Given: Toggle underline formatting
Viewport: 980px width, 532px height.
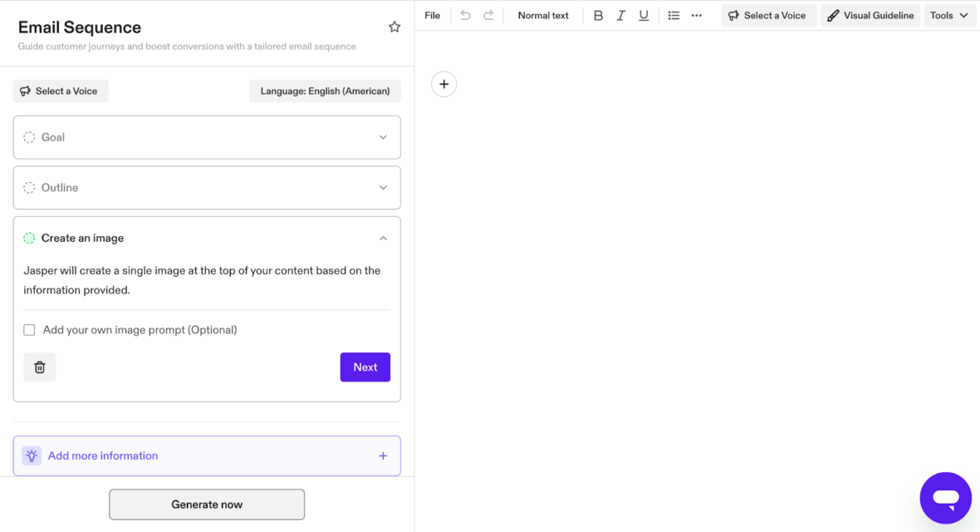Looking at the screenshot, I should (643, 15).
